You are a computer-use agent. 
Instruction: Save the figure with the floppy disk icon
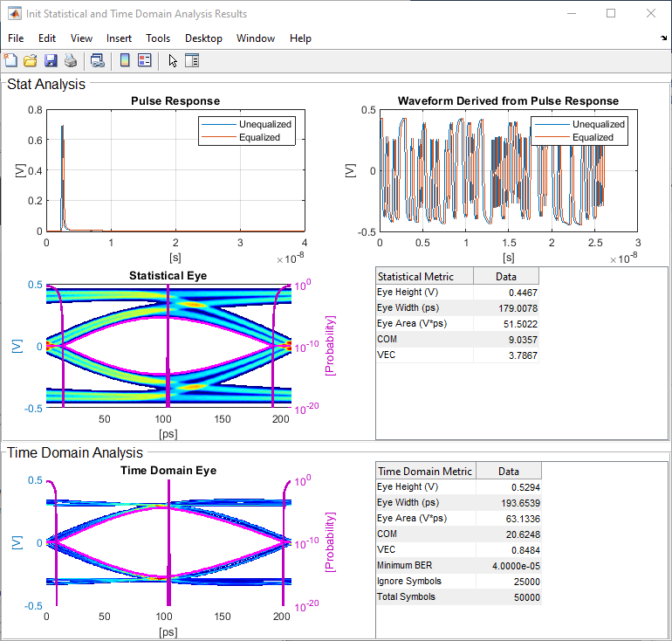(51, 60)
